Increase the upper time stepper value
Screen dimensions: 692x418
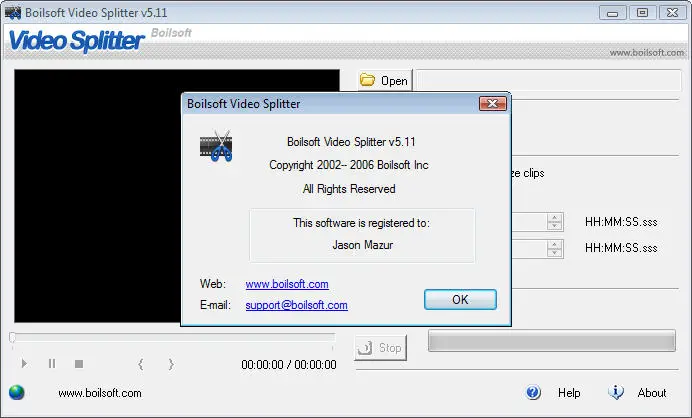[x=555, y=217]
